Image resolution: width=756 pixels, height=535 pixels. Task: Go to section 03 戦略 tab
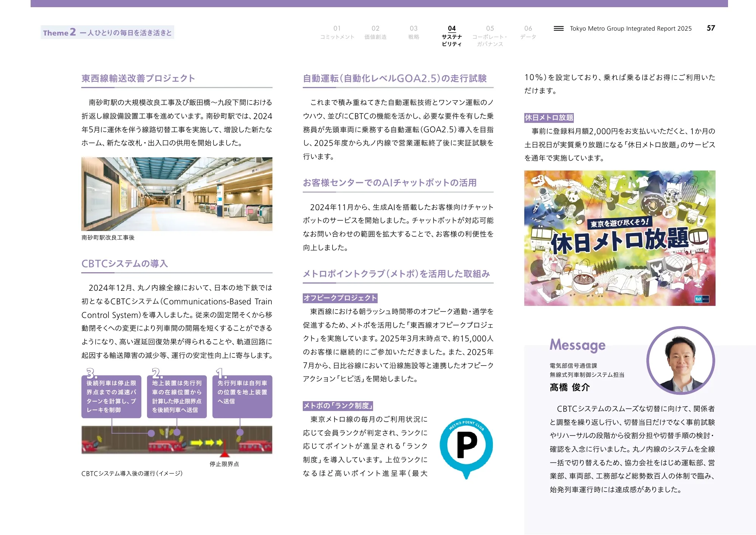click(x=414, y=33)
